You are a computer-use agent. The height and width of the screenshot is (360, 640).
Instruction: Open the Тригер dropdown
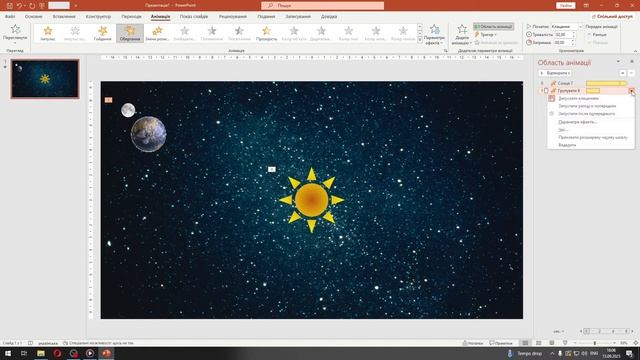(485, 35)
